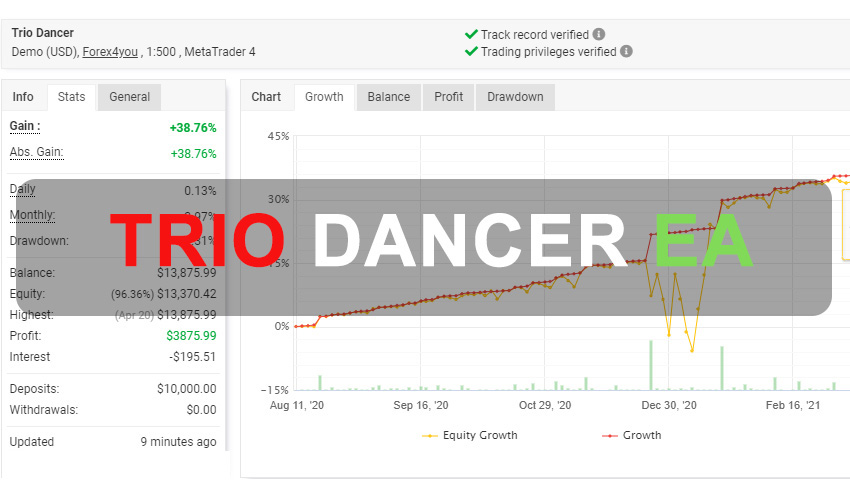Image resolution: width=850 pixels, height=500 pixels.
Task: Click the $10,000.00 Deposits value
Action: coord(186,389)
